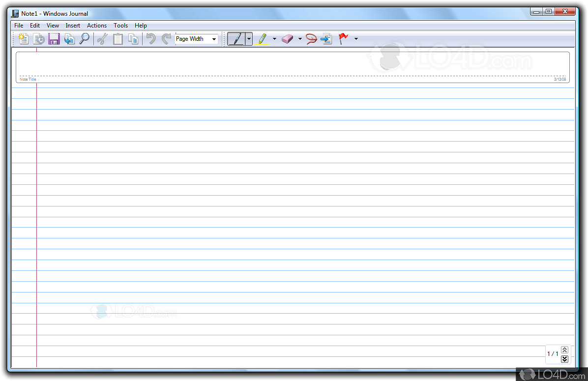Click inside the Note Title field
Viewport: 588px width, 381px height.
(x=293, y=67)
